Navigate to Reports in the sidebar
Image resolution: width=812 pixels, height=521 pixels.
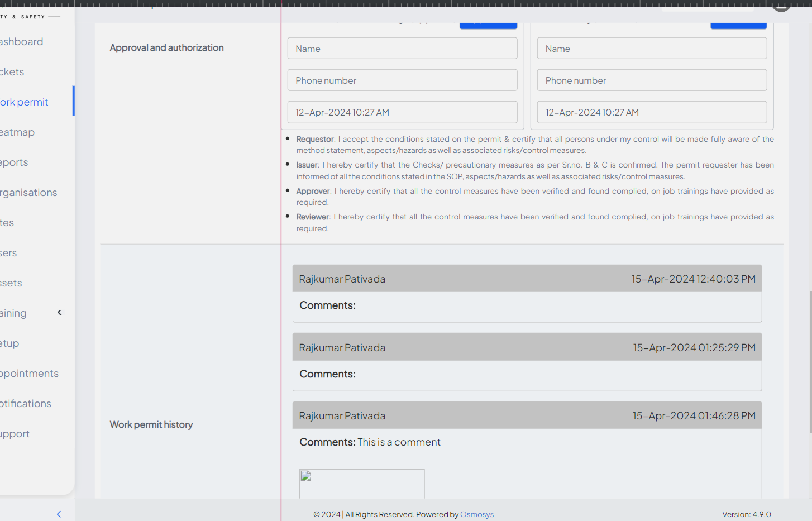(x=14, y=162)
